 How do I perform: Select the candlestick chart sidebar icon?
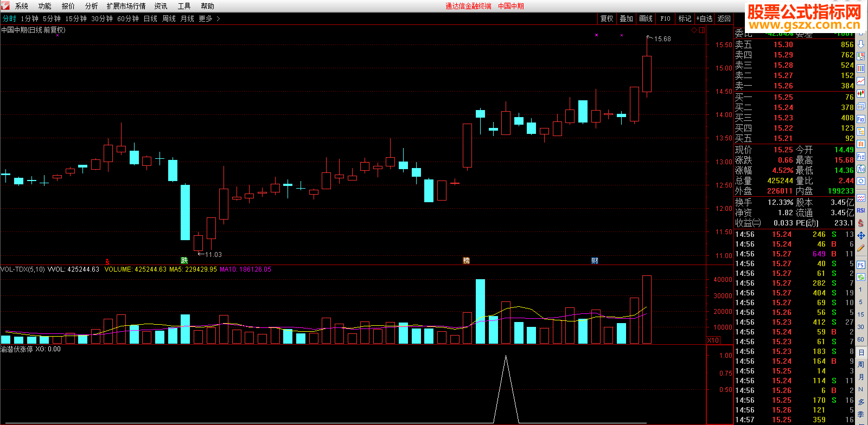click(861, 94)
